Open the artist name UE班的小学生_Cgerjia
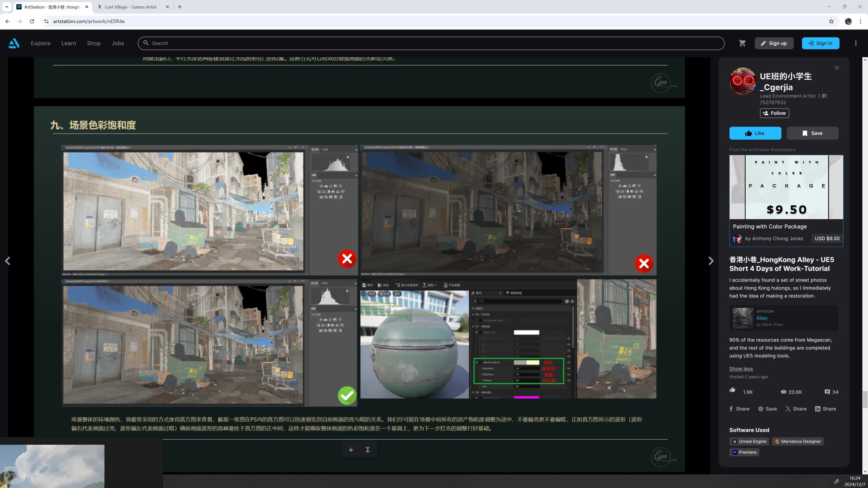 (x=786, y=82)
